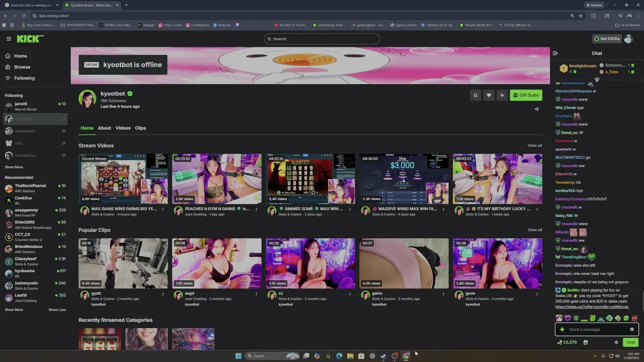Select the Home channel tab
Screen dimensions: 644x362
coord(87,128)
